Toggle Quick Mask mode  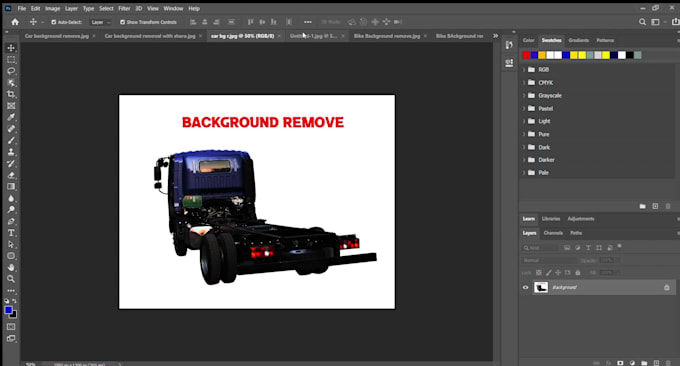pyautogui.click(x=11, y=327)
